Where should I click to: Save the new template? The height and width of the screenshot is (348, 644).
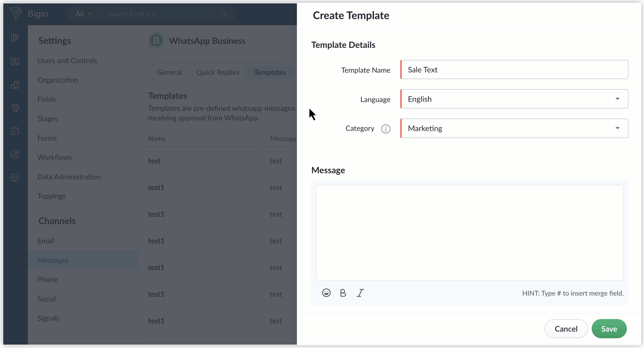[x=609, y=329]
